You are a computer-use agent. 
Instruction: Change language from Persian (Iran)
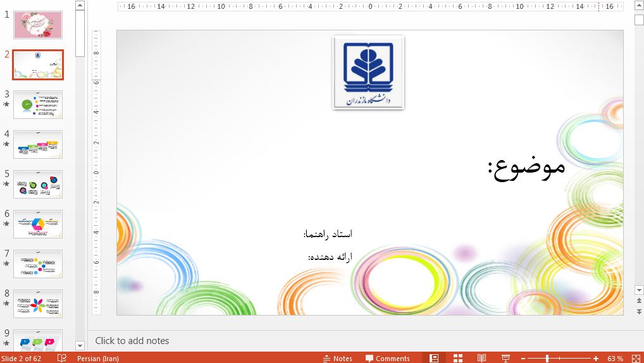click(x=97, y=359)
